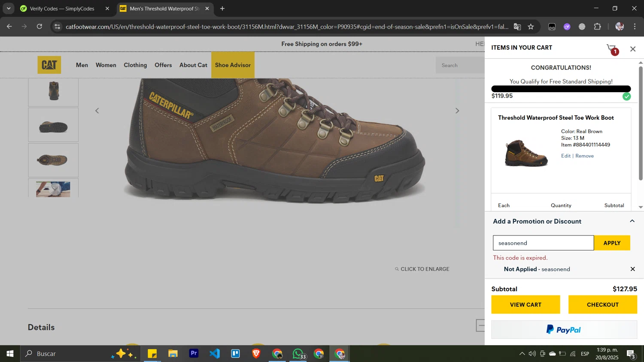Collapse the Details section

tap(480, 326)
